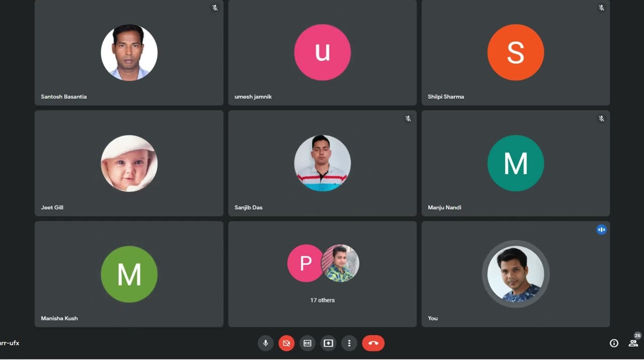
Task: Leave the call with red hang-up button
Action: pos(373,343)
